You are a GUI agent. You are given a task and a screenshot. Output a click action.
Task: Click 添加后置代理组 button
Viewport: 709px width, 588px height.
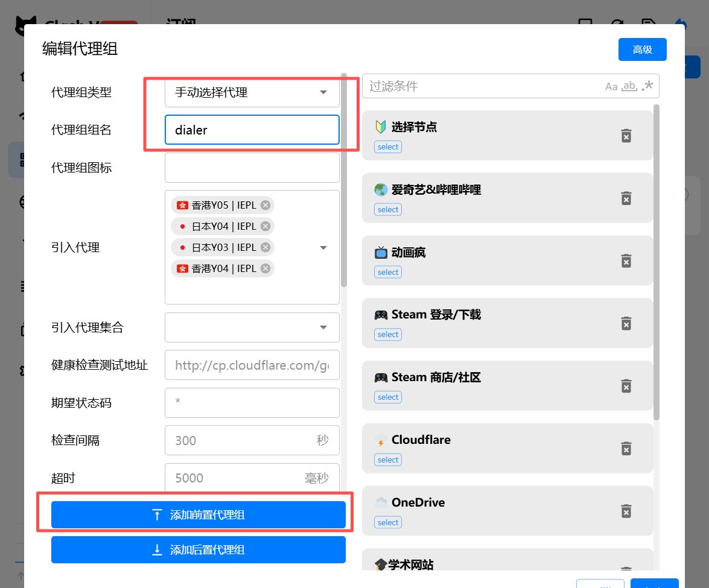[x=198, y=549]
